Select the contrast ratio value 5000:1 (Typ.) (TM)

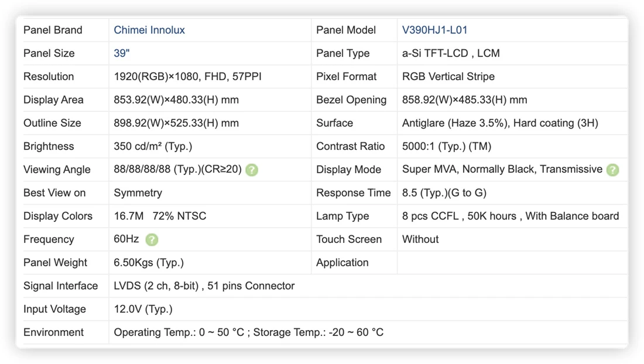pos(447,146)
